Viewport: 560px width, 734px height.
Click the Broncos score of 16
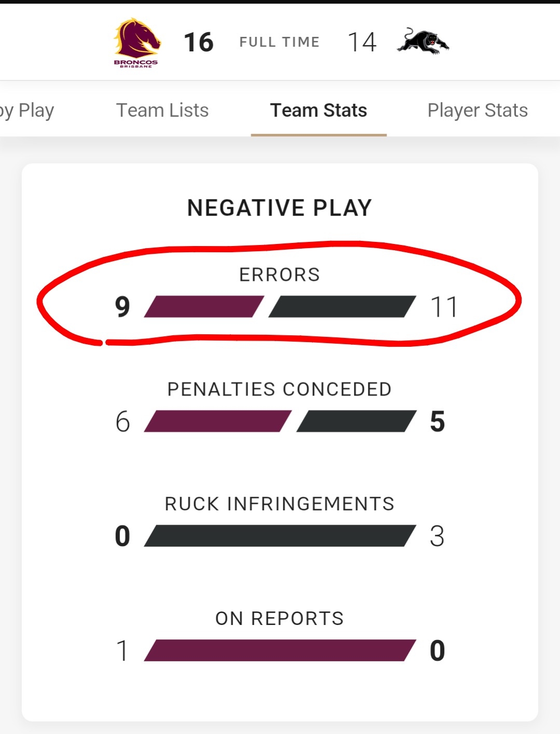(199, 42)
